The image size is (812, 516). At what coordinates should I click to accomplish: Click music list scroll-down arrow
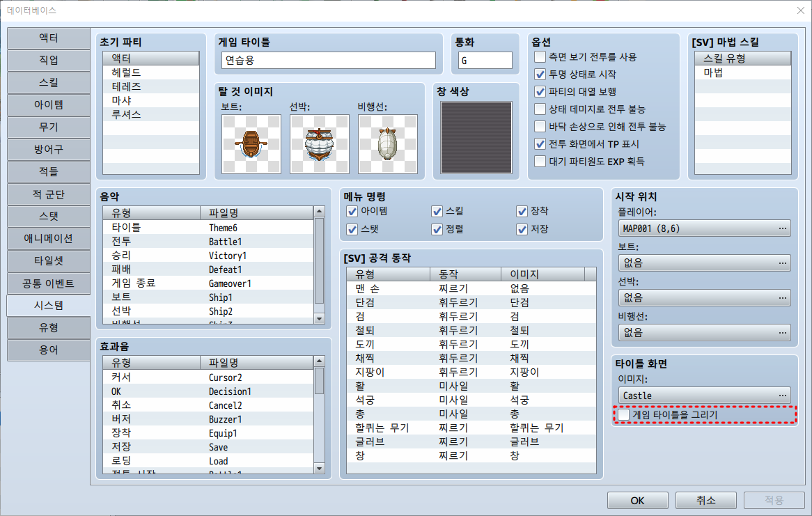pyautogui.click(x=320, y=319)
